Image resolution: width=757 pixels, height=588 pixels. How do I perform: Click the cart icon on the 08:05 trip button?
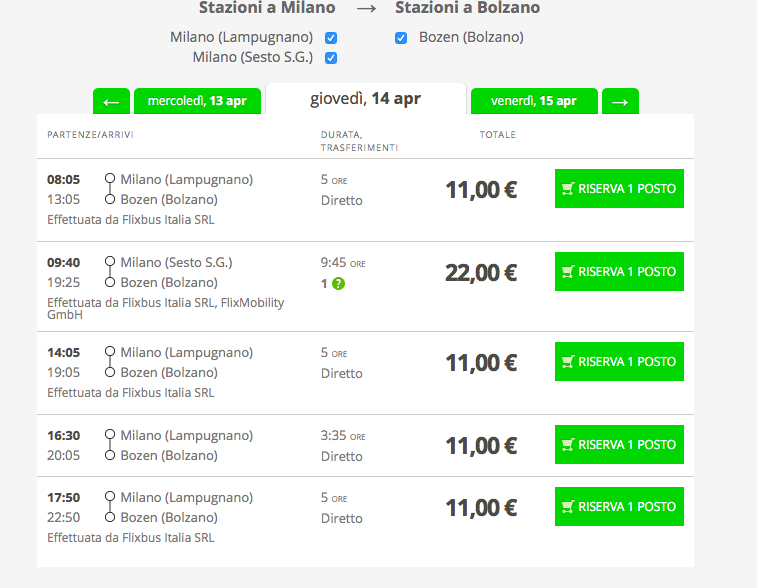point(568,189)
